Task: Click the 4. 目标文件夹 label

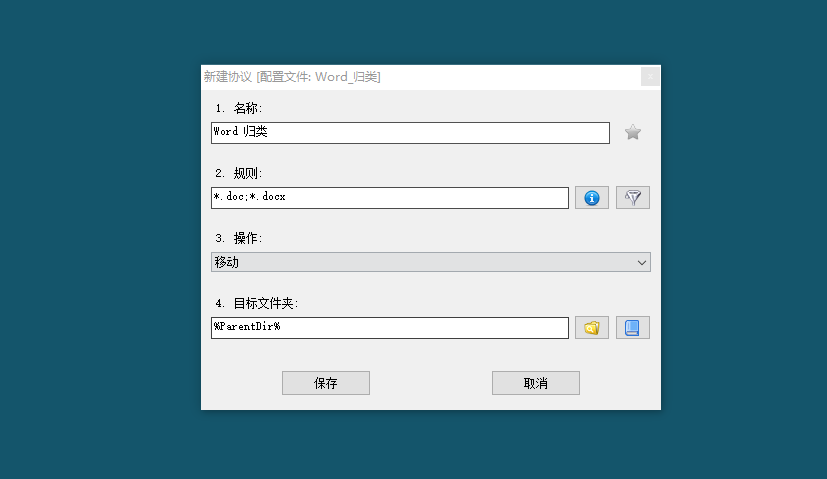Action: (257, 303)
